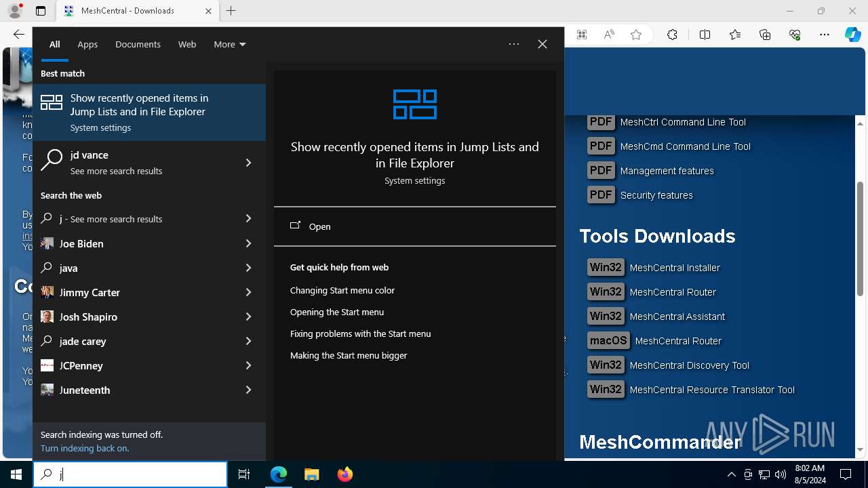Add page to favorites star icon
This screenshot has width=868, height=488.
click(x=636, y=35)
